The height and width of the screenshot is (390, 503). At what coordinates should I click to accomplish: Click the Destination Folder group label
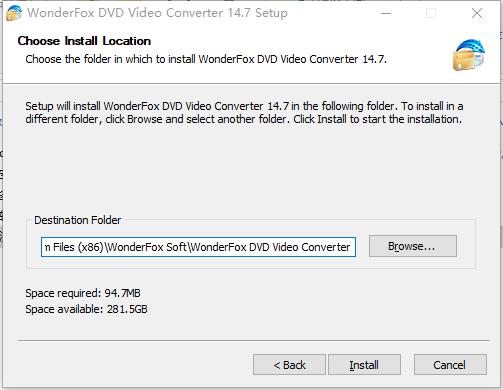[x=78, y=220]
